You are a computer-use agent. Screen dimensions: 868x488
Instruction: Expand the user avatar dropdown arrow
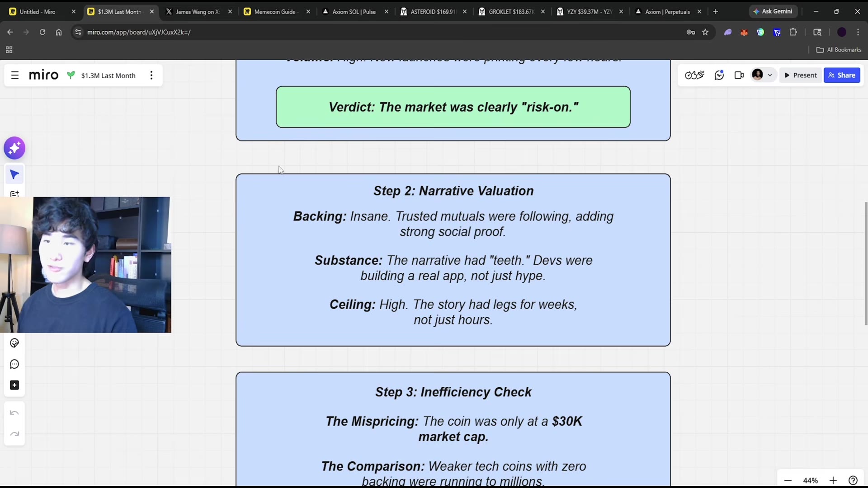(x=770, y=75)
